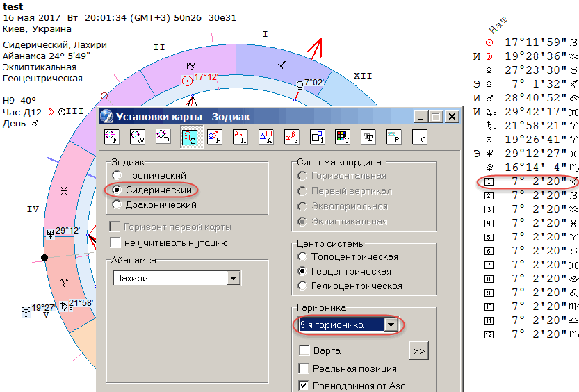Click the Neptune glyph at 29°12' on chart
The image size is (579, 392).
(x=50, y=234)
